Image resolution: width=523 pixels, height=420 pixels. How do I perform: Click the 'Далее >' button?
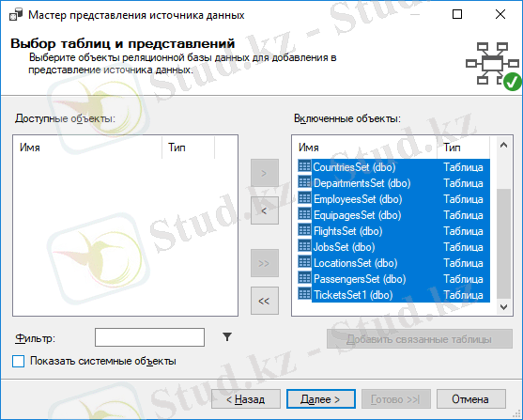pos(321,398)
